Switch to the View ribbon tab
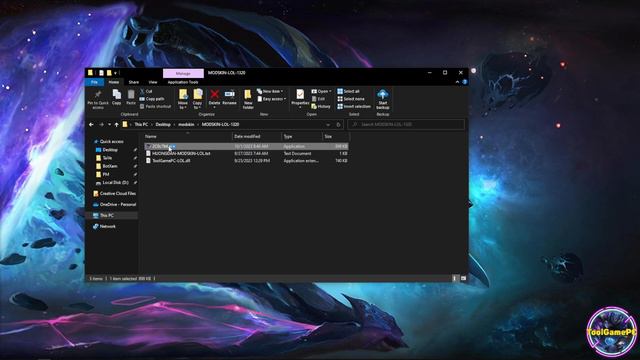Screen dimensions: 640x360 pyautogui.click(x=153, y=82)
